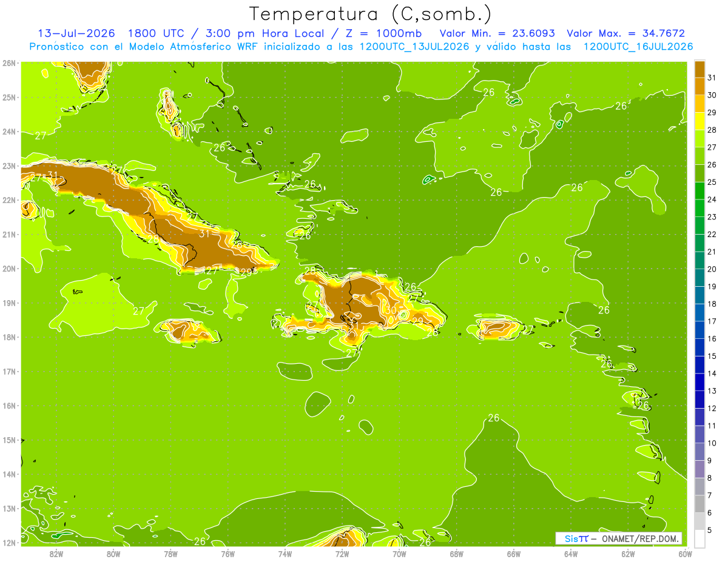Viewport: 728px width, 562px height.
Task: Click the 'Z = 1000mb' level text
Action: click(385, 33)
